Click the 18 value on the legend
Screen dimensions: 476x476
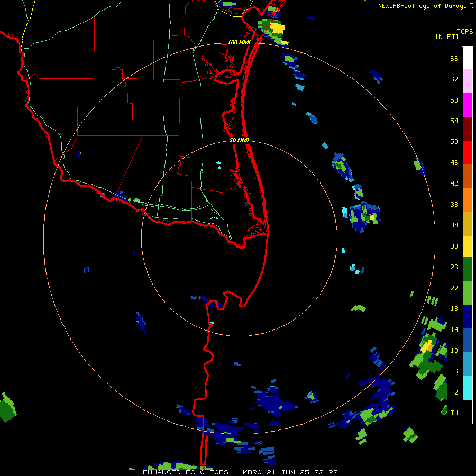454,309
